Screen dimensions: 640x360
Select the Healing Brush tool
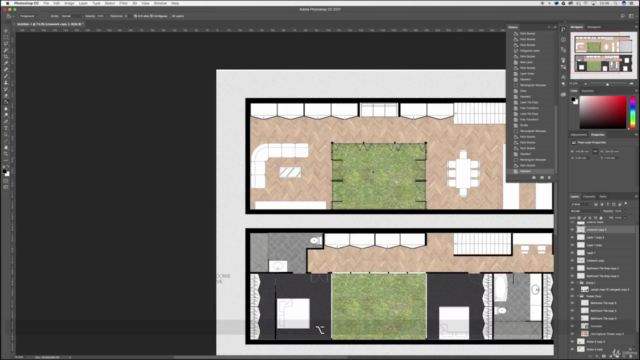point(6,70)
